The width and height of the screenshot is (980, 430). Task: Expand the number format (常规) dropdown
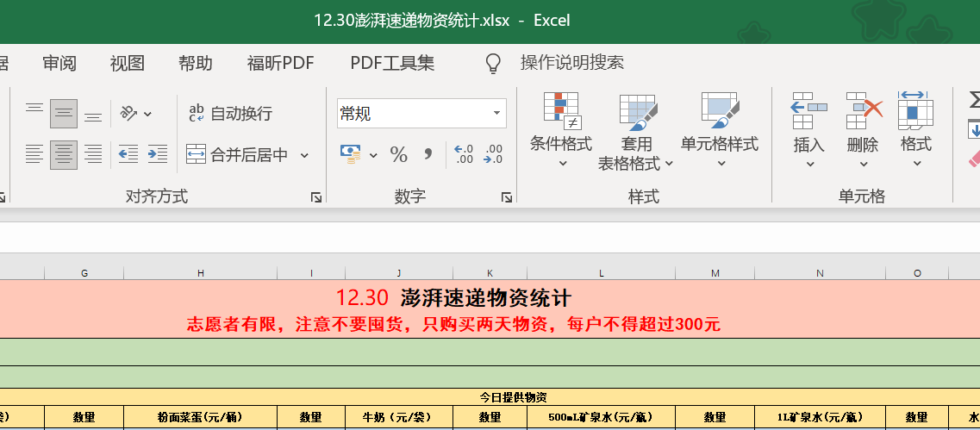pyautogui.click(x=496, y=114)
